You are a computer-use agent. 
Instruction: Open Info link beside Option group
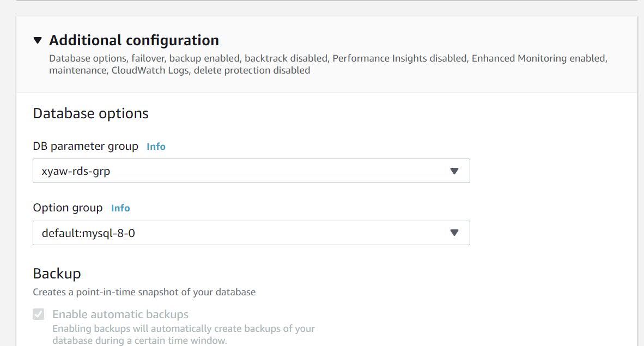pos(120,208)
